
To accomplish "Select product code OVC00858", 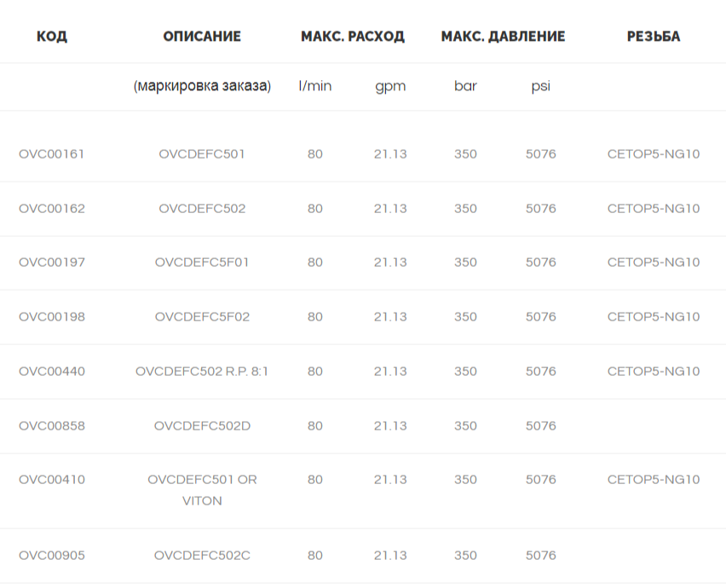I will [52, 425].
